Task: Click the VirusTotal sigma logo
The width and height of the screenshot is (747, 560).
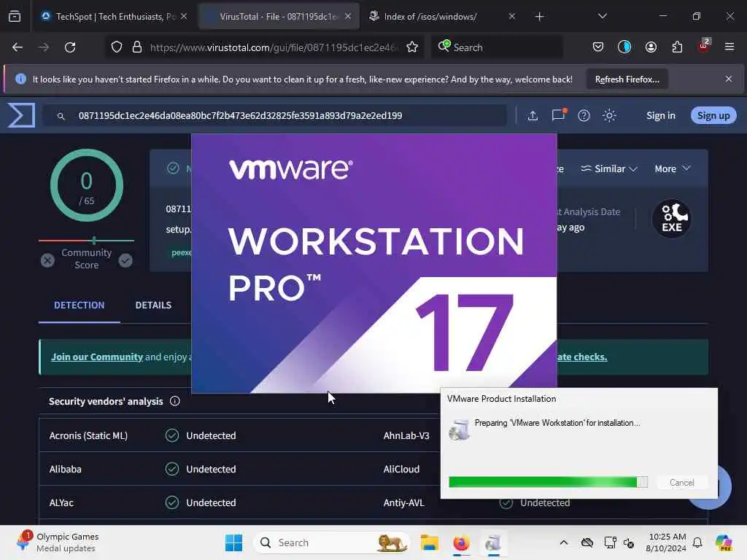Action: coord(21,115)
